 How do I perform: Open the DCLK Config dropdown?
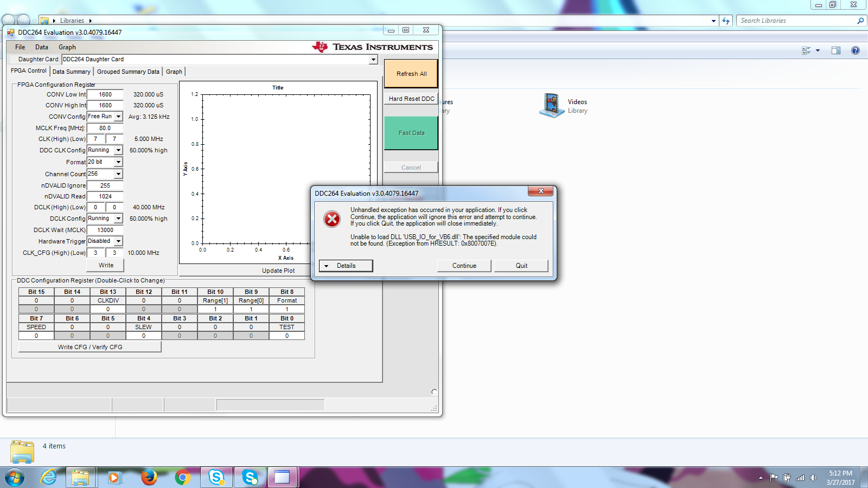(118, 219)
